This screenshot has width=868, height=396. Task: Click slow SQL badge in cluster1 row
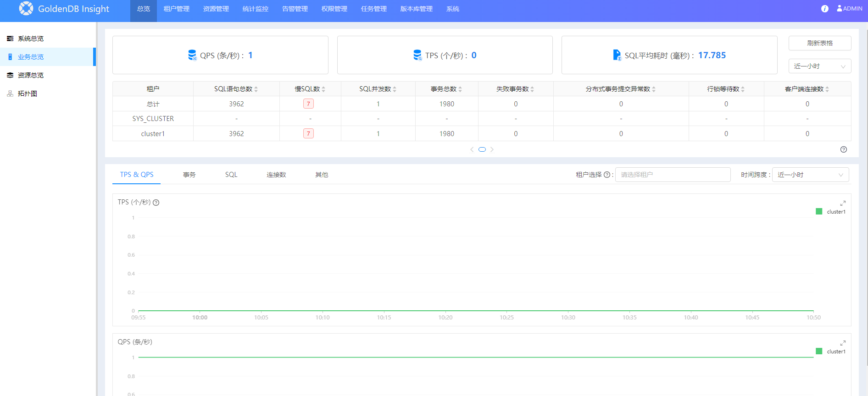coord(308,134)
